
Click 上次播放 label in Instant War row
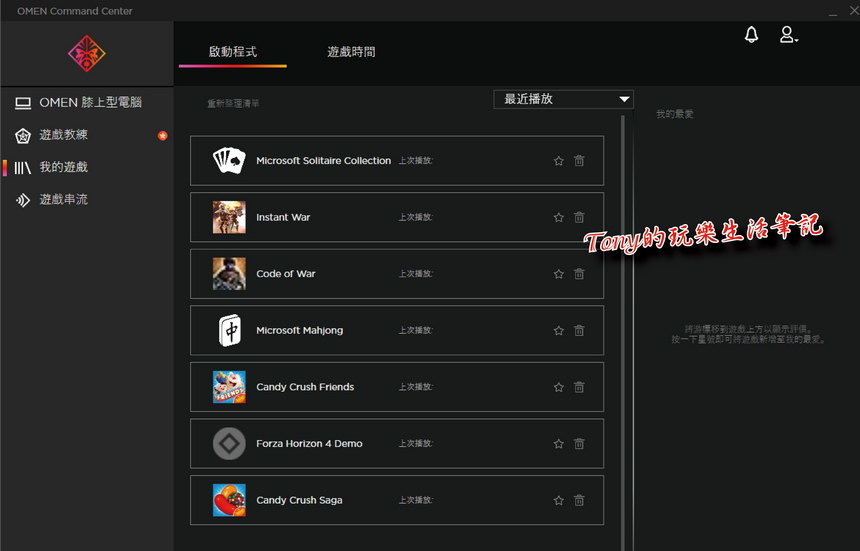416,217
